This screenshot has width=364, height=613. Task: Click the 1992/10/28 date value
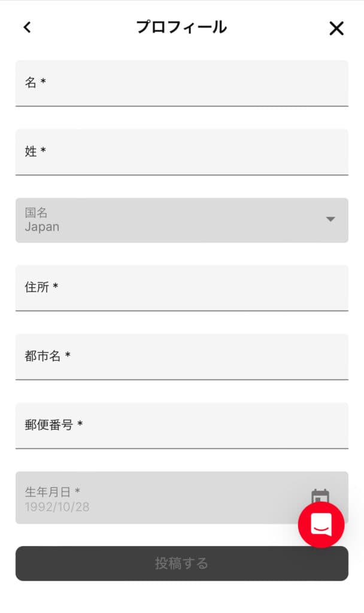pyautogui.click(x=57, y=507)
